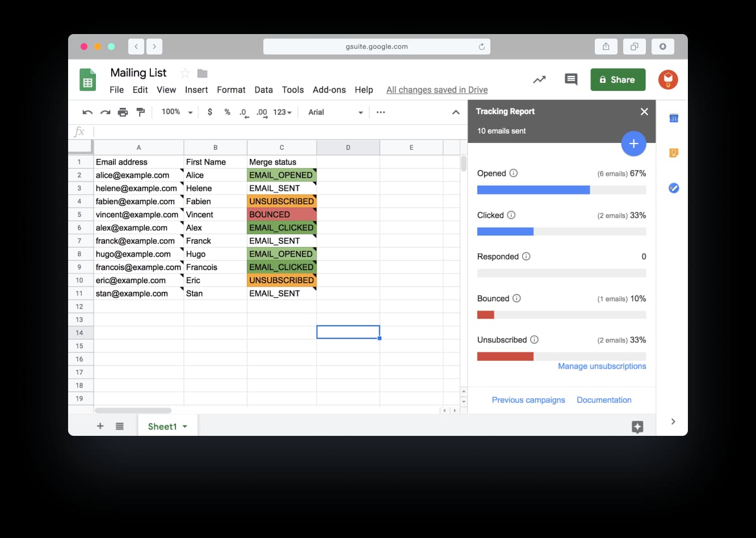Star the Mailing List document
The width and height of the screenshot is (756, 538).
[185, 73]
